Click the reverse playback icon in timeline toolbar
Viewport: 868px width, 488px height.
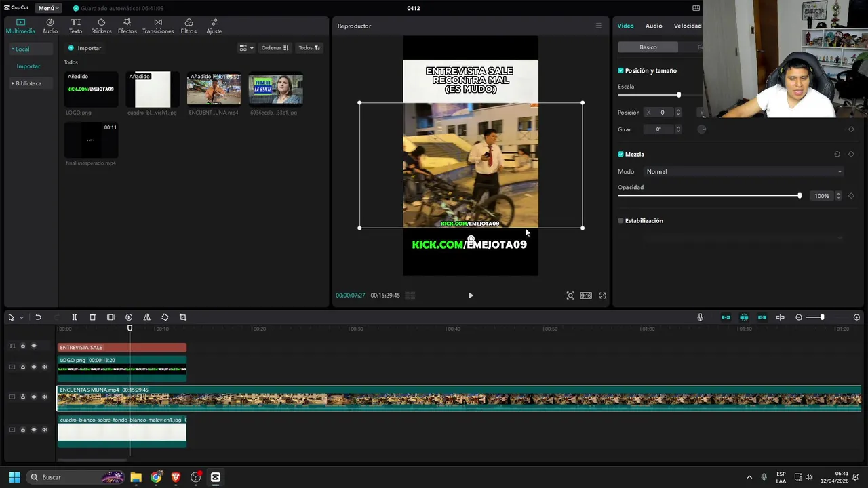click(x=129, y=317)
